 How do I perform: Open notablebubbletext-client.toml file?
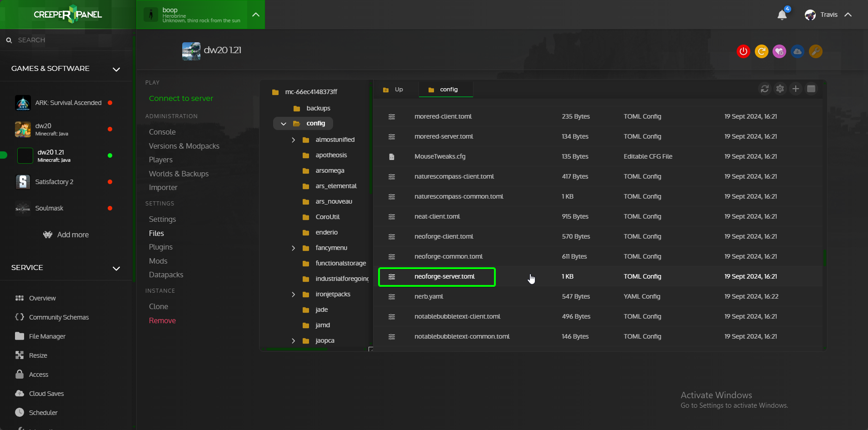457,316
